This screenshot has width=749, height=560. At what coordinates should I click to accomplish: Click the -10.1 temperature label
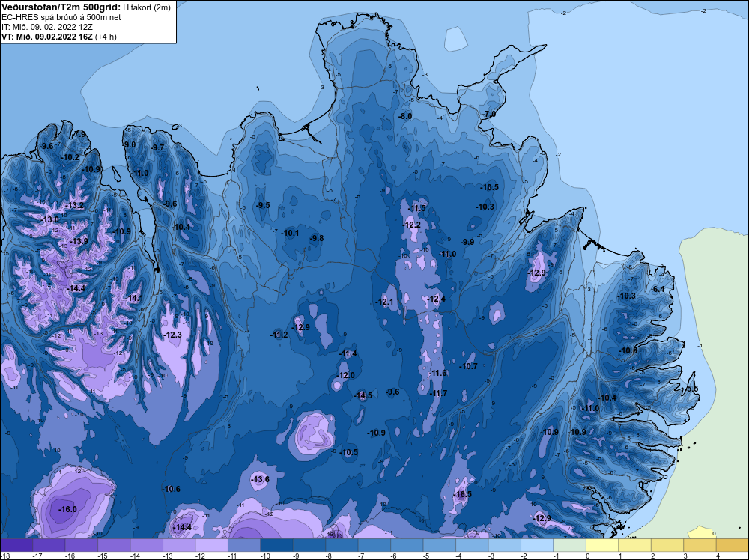tap(290, 233)
